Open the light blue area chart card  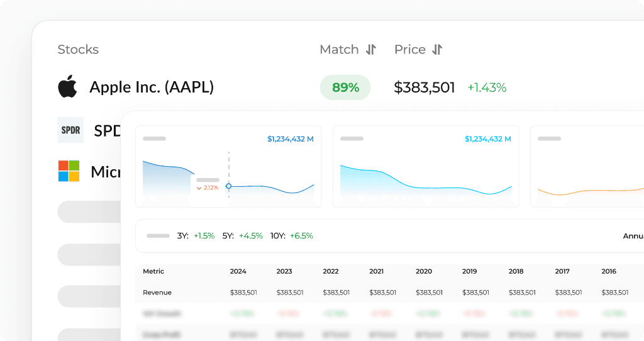pos(426,166)
